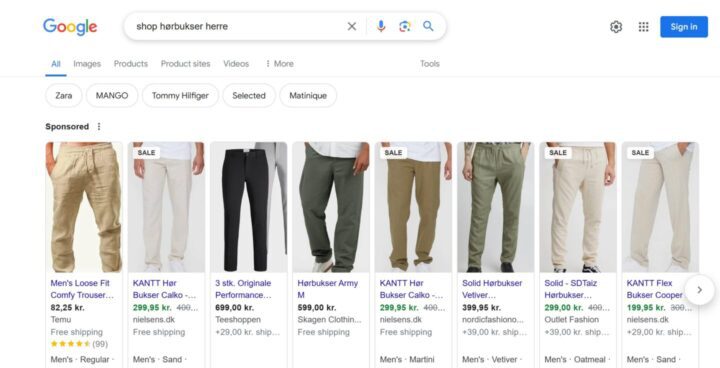Open the Tools options
Viewport: 720px width, 368px height.
click(x=430, y=64)
